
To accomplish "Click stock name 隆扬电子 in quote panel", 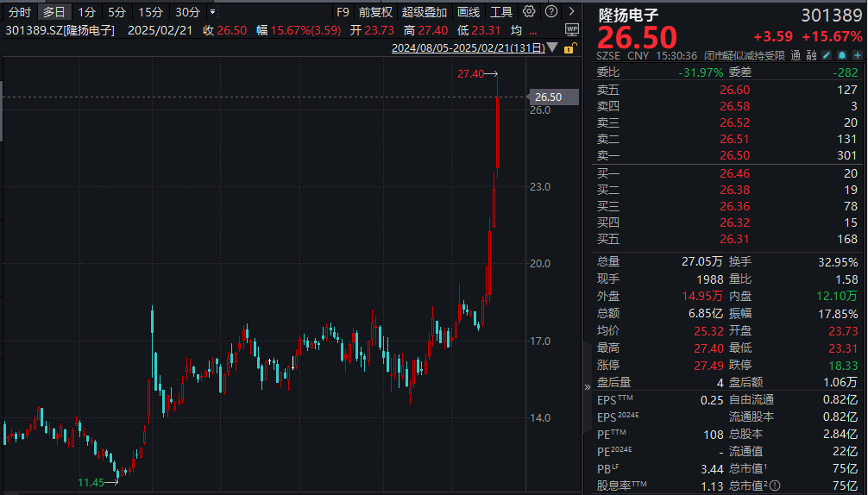I will tap(628, 15).
